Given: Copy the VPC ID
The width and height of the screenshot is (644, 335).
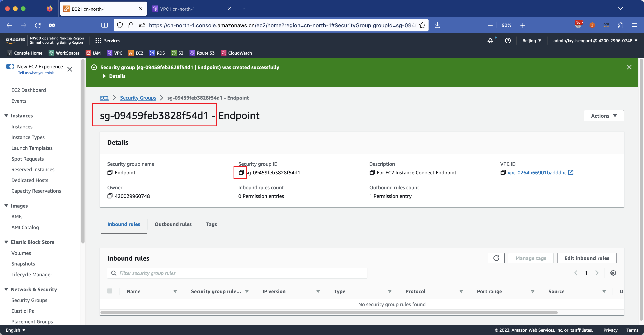Looking at the screenshot, I should click(x=503, y=172).
